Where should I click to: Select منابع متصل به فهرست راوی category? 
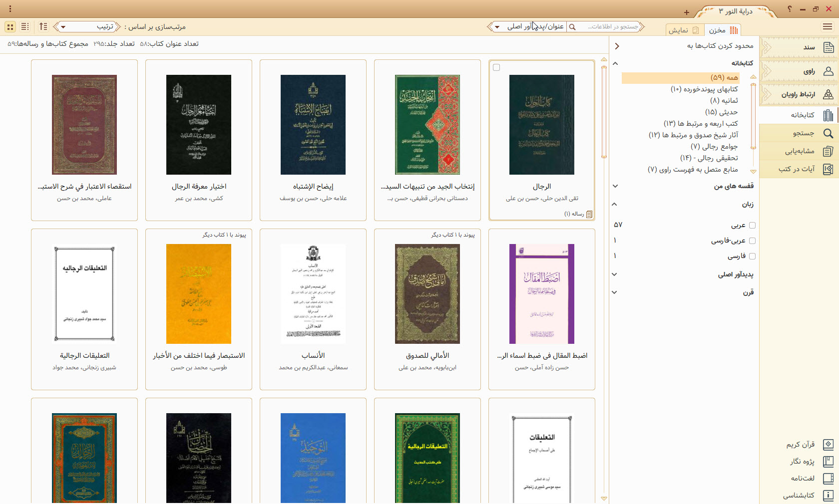tap(693, 170)
